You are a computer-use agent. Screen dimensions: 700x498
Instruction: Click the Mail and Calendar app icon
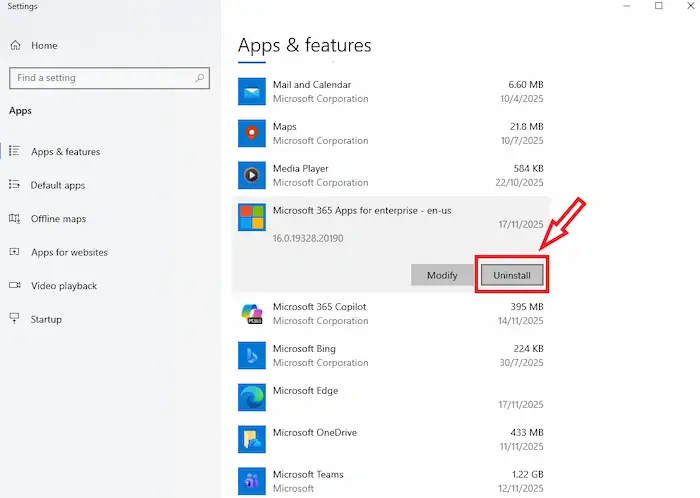click(252, 92)
